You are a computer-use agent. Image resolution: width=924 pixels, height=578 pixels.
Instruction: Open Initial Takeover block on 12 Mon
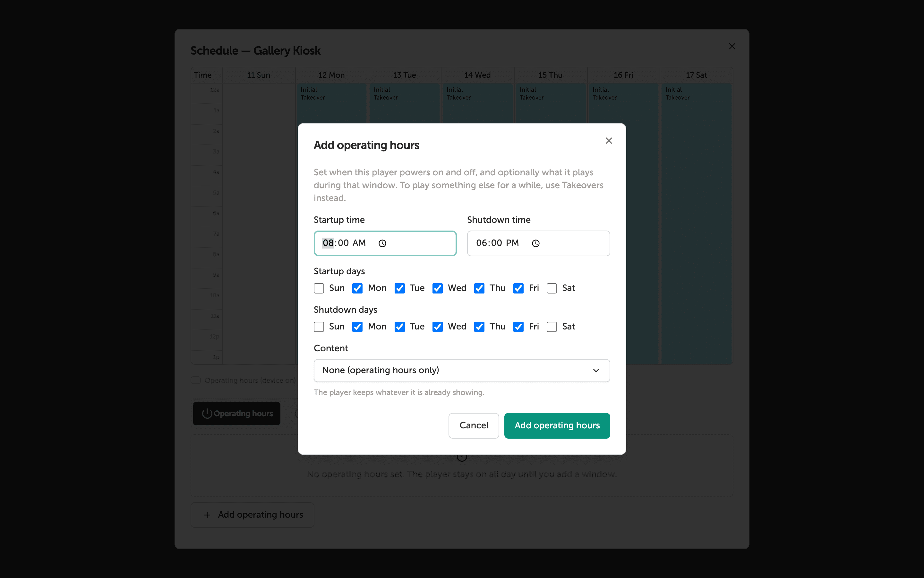[x=331, y=103]
